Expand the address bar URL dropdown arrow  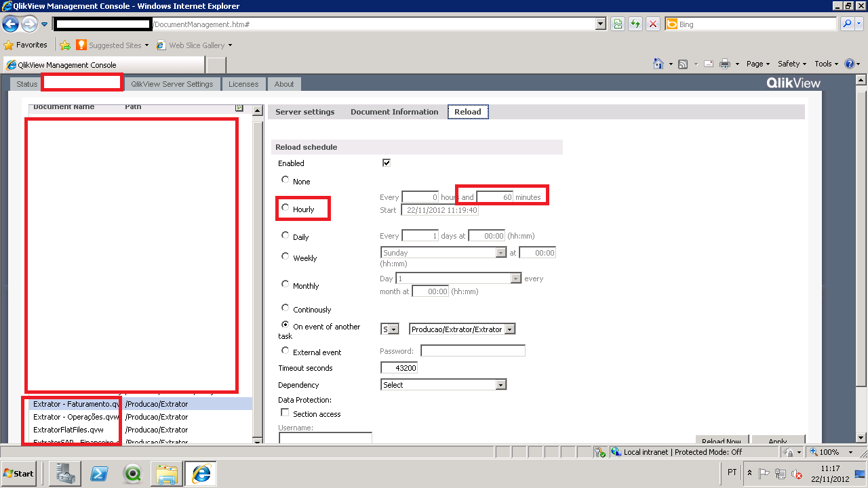click(600, 24)
